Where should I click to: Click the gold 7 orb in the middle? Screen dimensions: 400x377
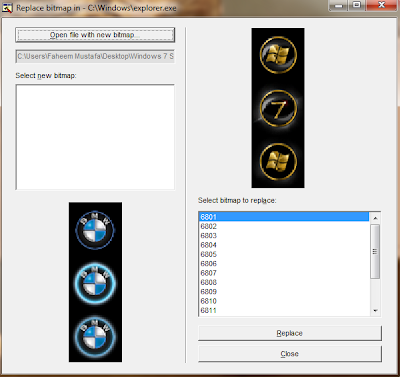[278, 108]
